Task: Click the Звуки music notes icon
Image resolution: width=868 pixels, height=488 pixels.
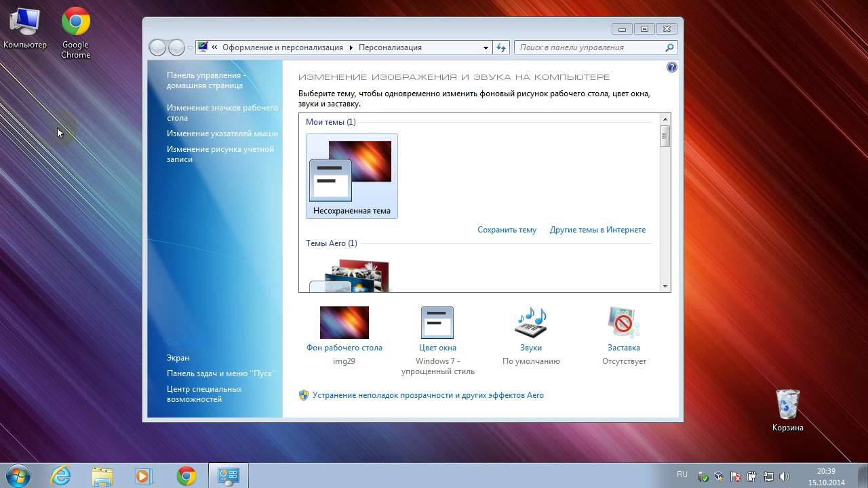Action: 531,322
